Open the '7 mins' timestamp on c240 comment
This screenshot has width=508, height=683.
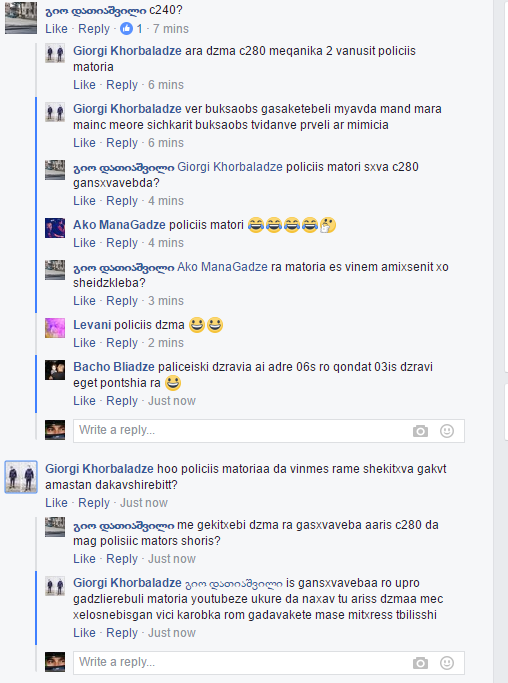click(171, 29)
